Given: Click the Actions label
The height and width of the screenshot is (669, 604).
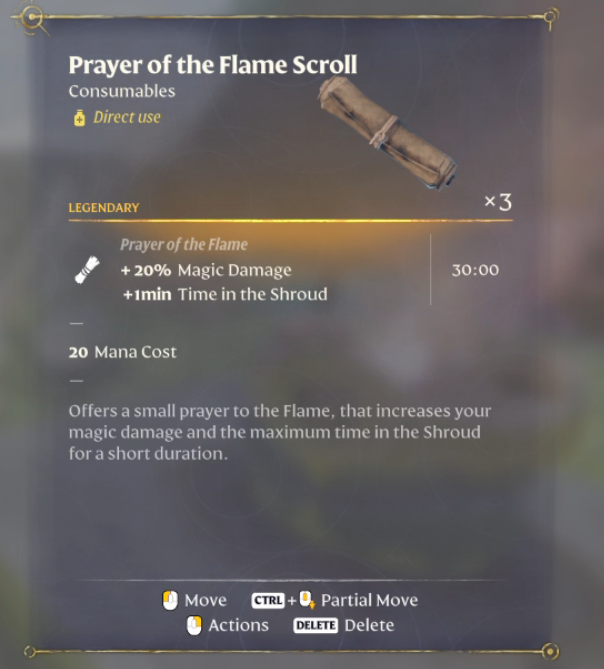Looking at the screenshot, I should (238, 625).
